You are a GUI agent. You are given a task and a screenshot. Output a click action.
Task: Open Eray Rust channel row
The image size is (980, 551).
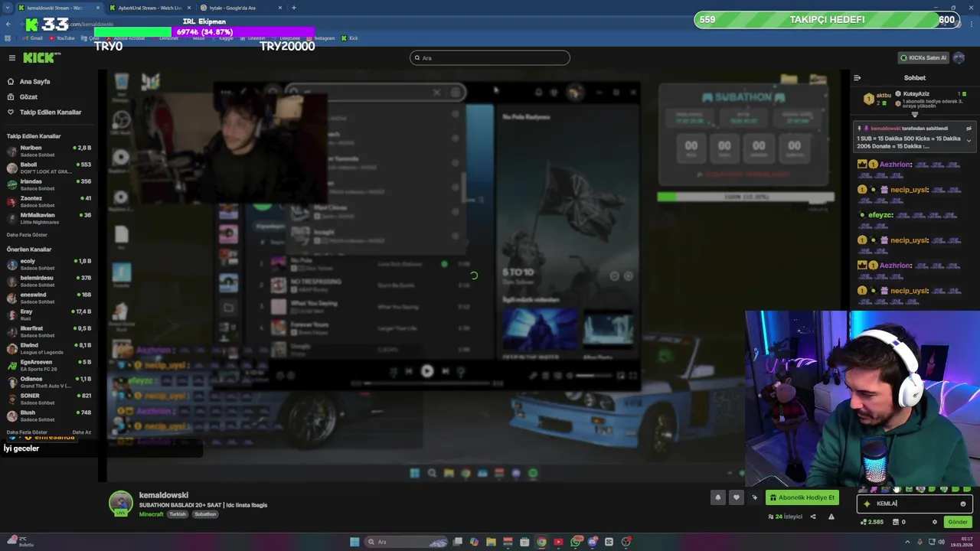pos(48,315)
